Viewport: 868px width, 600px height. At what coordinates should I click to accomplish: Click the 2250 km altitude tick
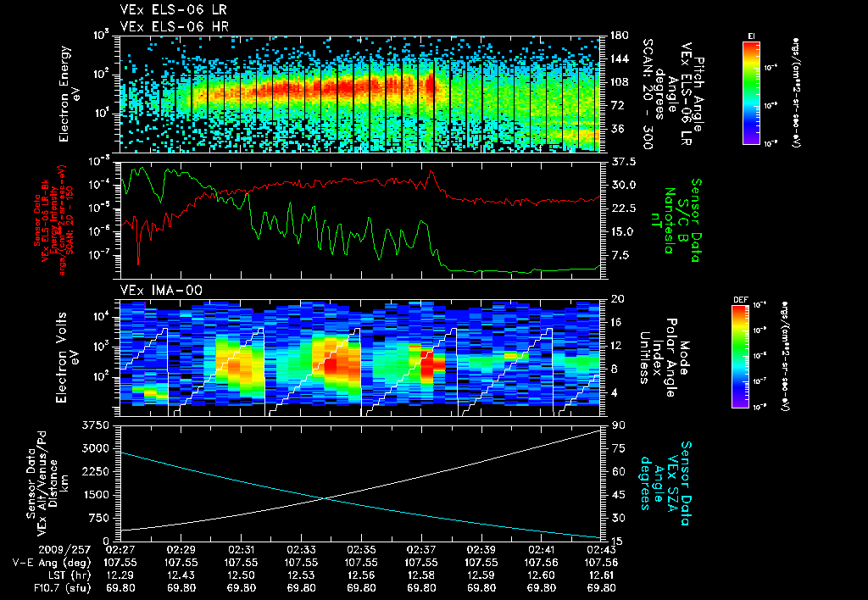point(97,471)
